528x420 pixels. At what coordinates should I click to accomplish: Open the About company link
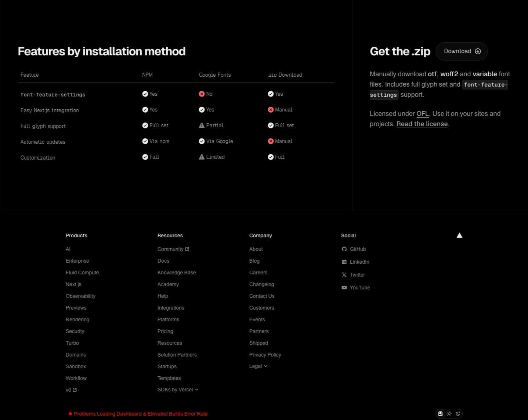(256, 249)
